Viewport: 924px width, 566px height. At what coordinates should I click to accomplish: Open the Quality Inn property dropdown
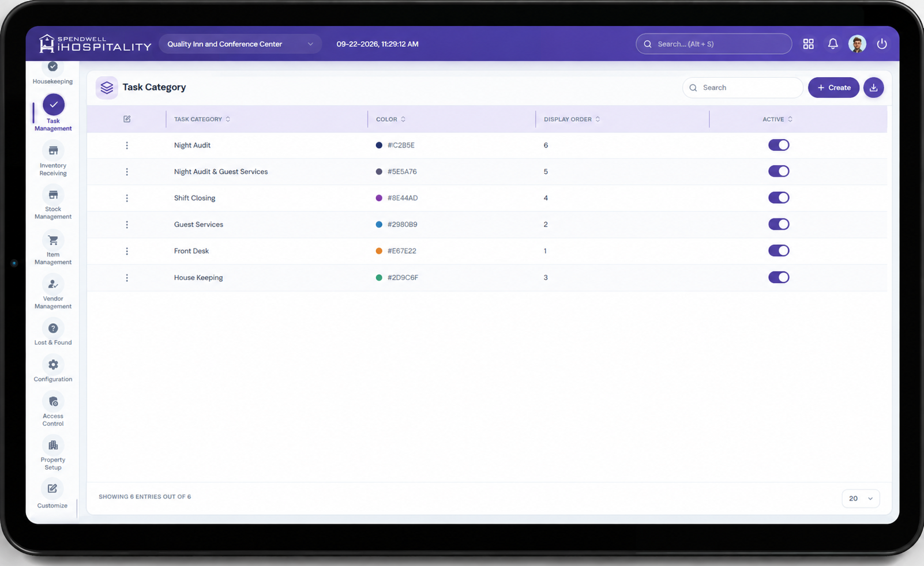pyautogui.click(x=240, y=44)
